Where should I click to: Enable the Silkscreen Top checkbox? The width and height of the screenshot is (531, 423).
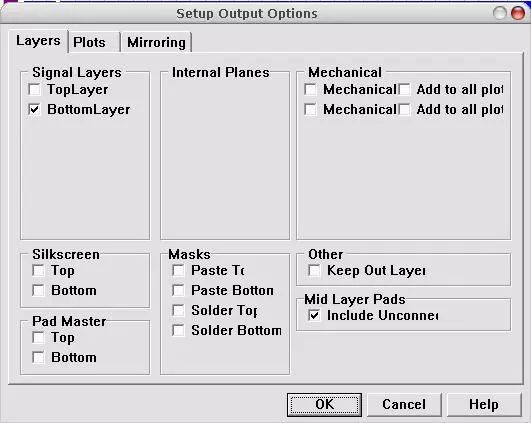pos(38,270)
